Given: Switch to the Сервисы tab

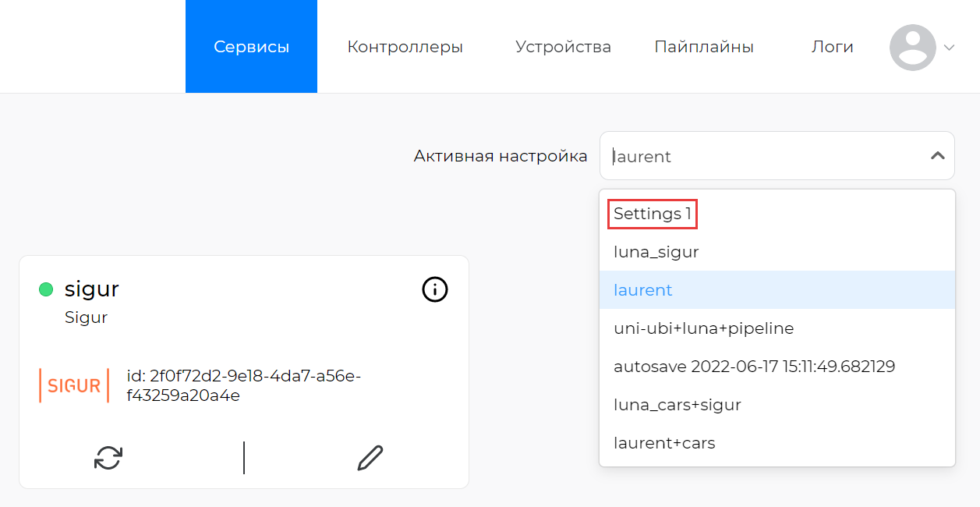Looking at the screenshot, I should tap(251, 47).
